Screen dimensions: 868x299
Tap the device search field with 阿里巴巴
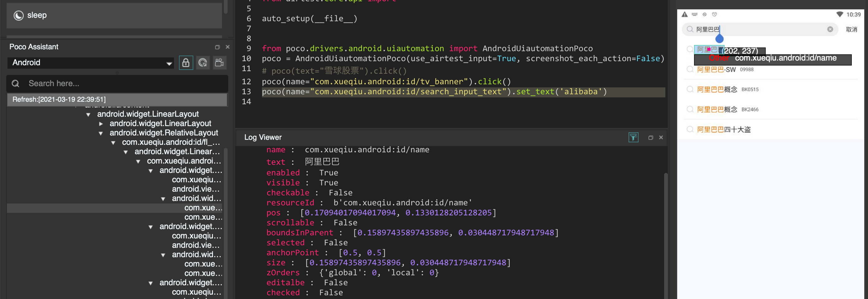[x=759, y=29]
